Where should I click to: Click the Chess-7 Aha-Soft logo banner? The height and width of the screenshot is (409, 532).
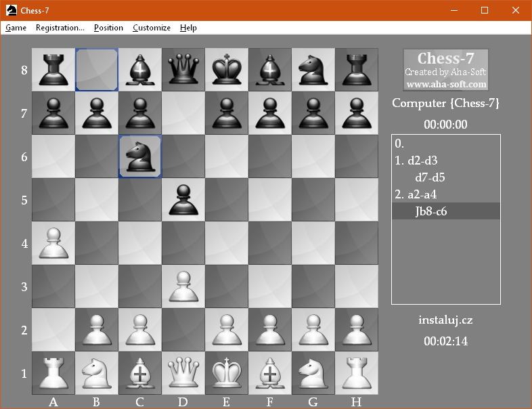pyautogui.click(x=446, y=70)
